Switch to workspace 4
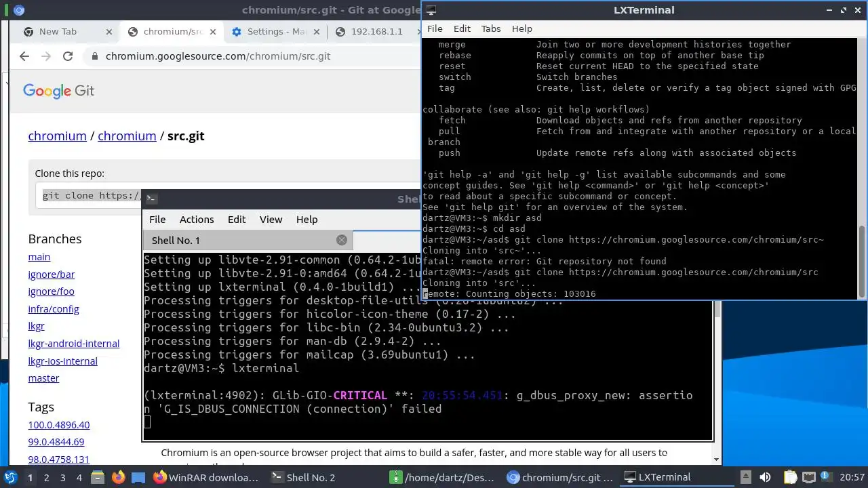 (79, 477)
